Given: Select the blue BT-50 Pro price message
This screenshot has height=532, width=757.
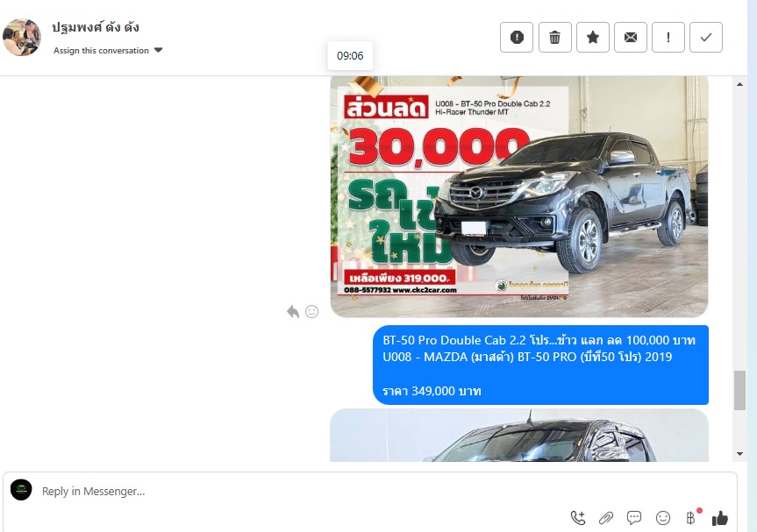Looking at the screenshot, I should [540, 365].
